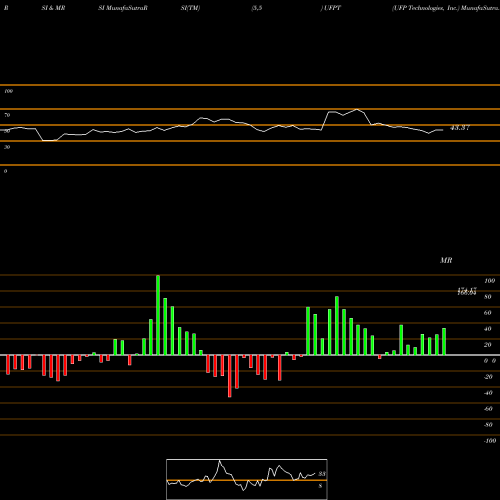Click the 'MR' panel title label
This screenshot has height=500, width=500.
pos(446,260)
